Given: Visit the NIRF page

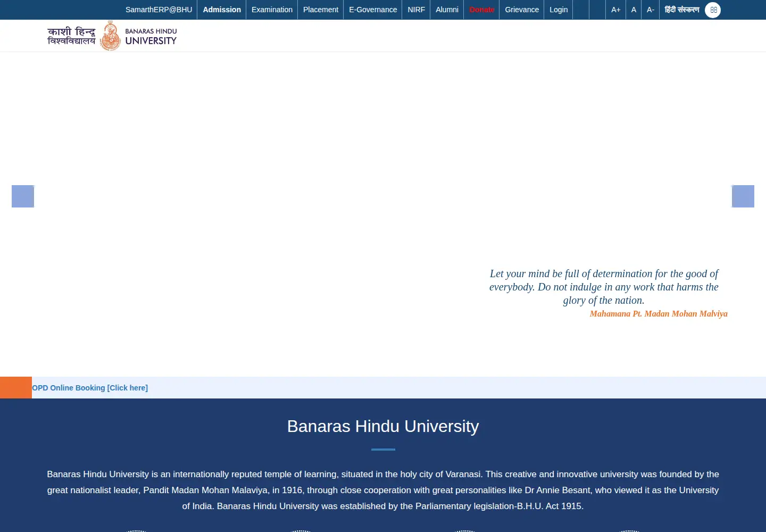Looking at the screenshot, I should [417, 10].
